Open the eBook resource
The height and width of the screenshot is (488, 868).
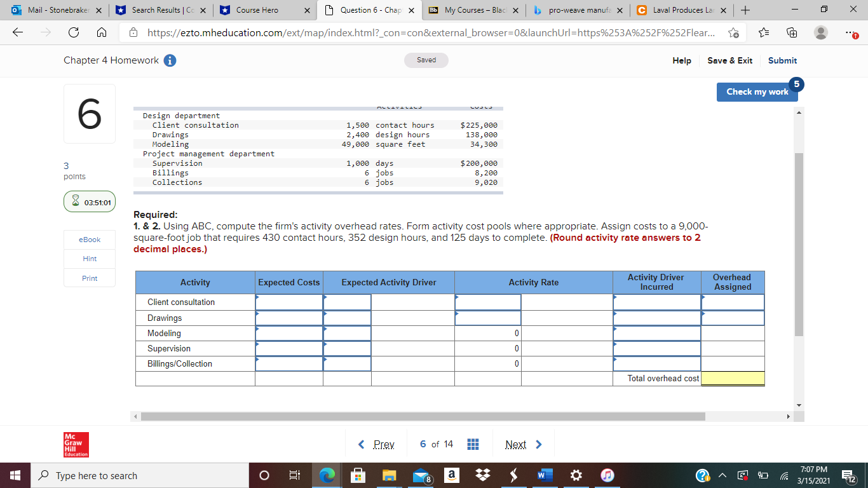[x=90, y=240]
